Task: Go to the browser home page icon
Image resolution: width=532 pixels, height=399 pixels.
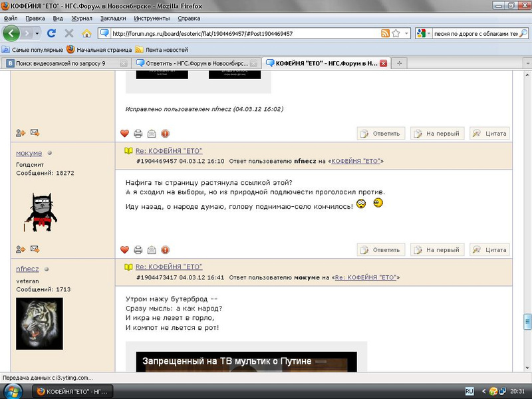Action: [x=86, y=33]
